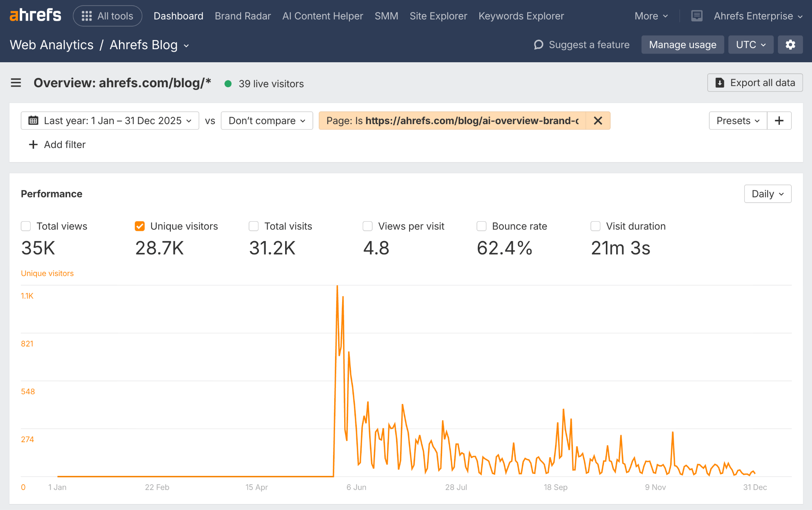Enable the Total views metric
812x510 pixels.
coord(26,226)
